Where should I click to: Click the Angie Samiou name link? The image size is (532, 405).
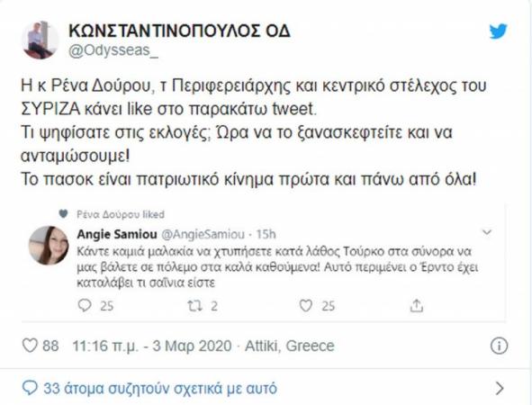pos(117,234)
